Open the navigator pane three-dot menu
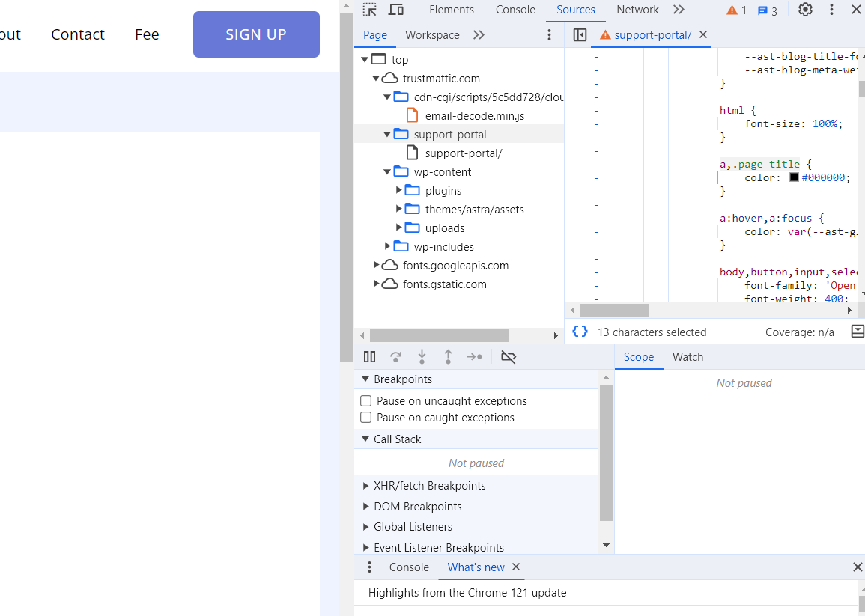This screenshot has width=865, height=616. tap(549, 34)
